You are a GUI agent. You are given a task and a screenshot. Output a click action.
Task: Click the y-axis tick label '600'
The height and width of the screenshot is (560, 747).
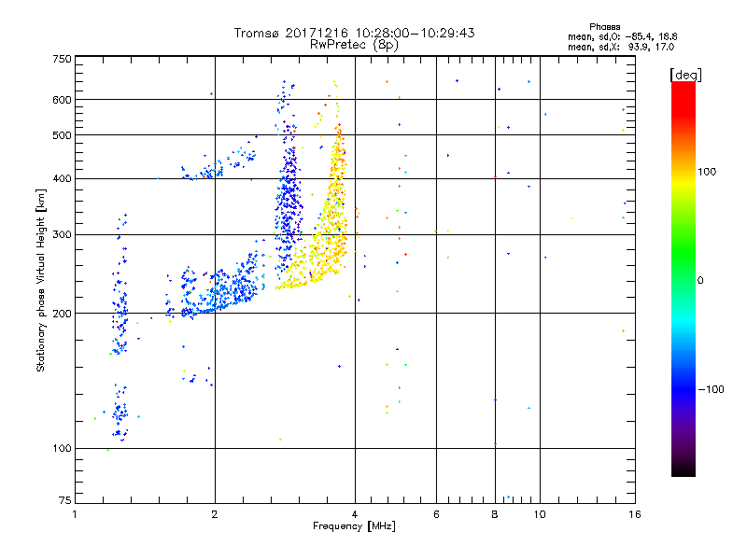pos(62,100)
